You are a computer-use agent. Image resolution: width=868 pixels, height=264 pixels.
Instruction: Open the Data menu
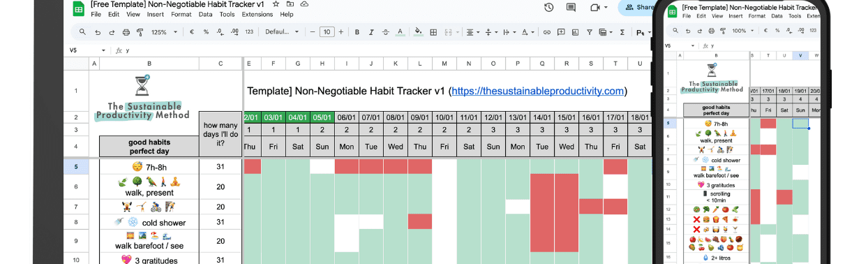pyautogui.click(x=206, y=14)
